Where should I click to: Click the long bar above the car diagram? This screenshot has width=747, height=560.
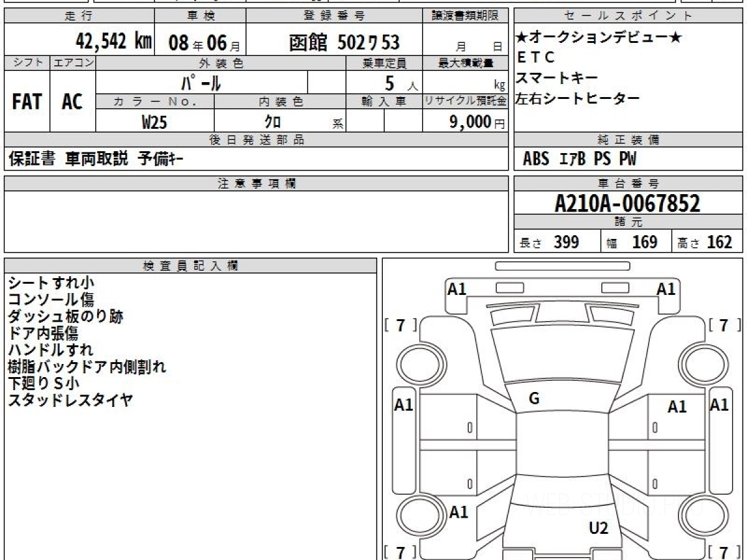[x=562, y=266]
